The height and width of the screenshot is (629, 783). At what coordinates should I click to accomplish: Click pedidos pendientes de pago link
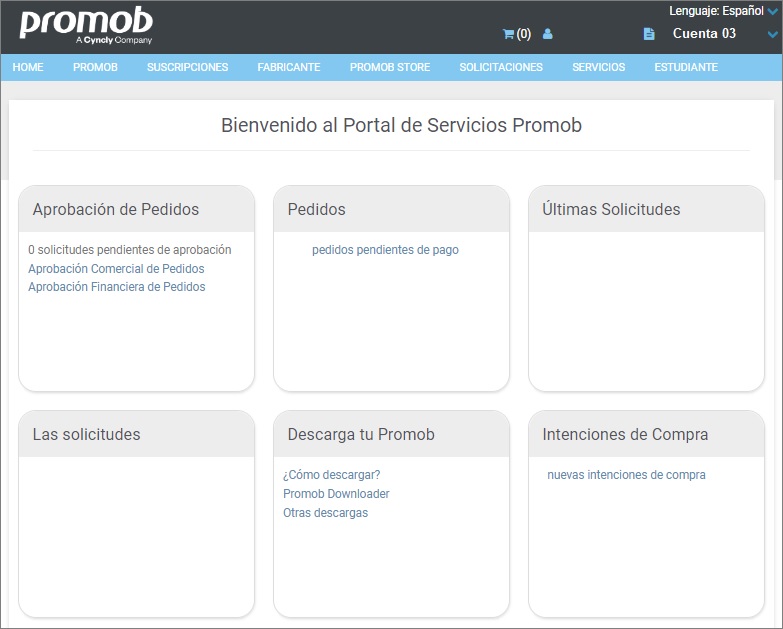[x=385, y=250]
